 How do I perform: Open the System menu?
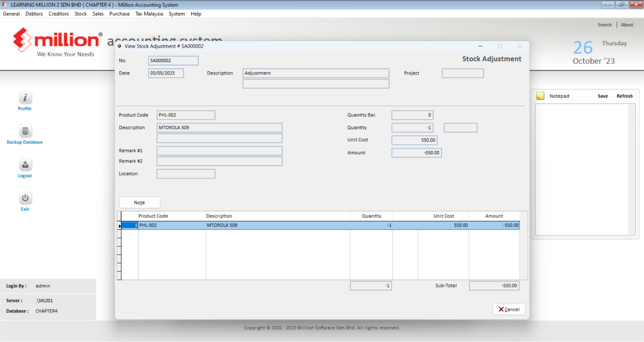pos(177,14)
